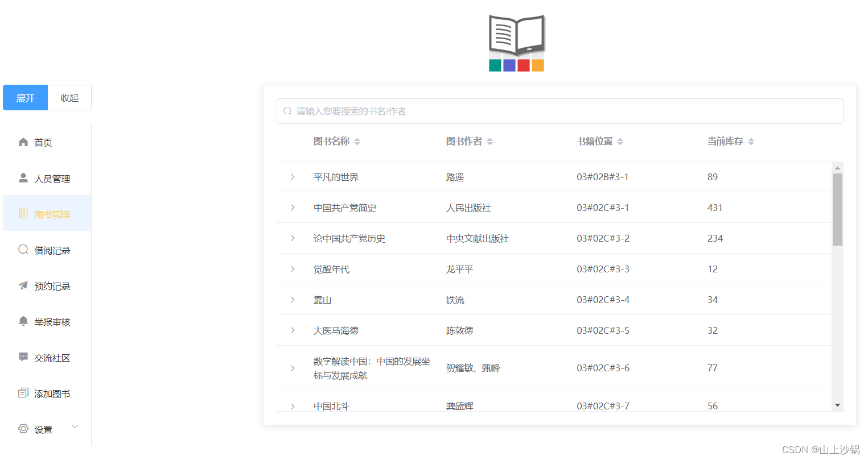Expand the 中国共产党简史 row
868x460 pixels.
pos(293,208)
